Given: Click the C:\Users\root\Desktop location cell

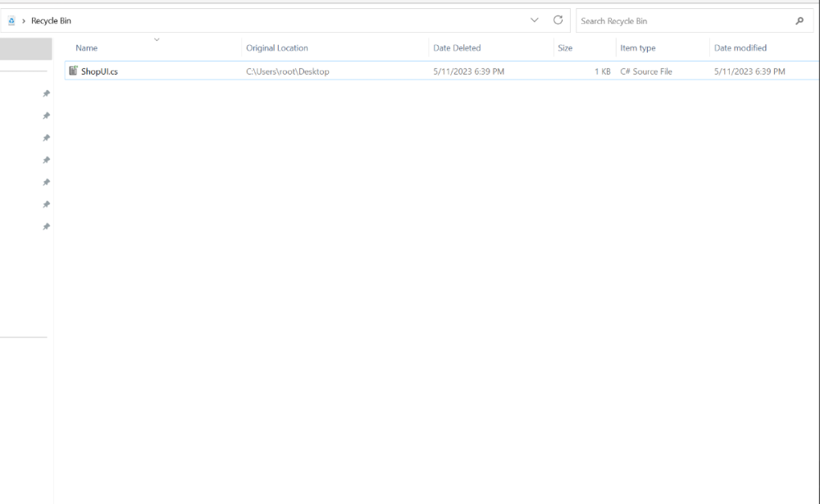Looking at the screenshot, I should [288, 71].
